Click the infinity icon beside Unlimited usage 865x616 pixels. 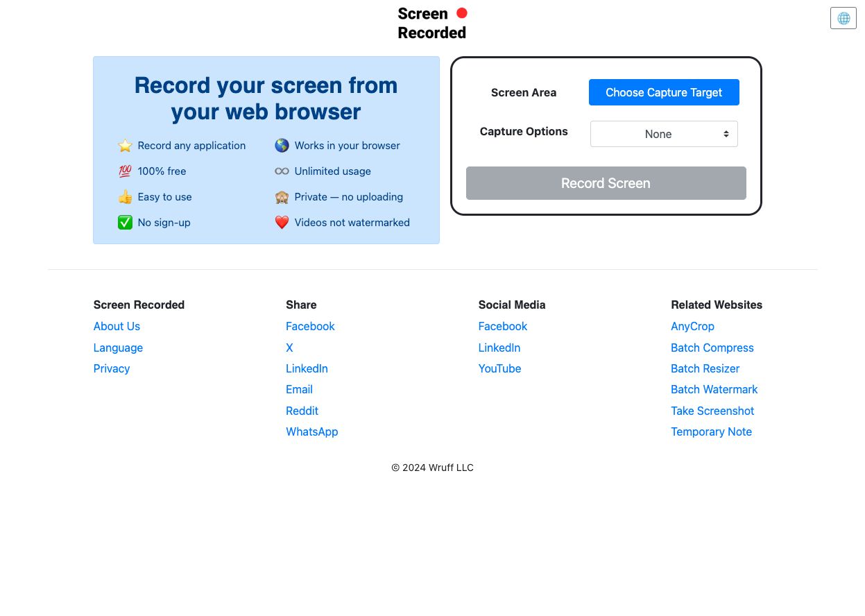(x=282, y=171)
